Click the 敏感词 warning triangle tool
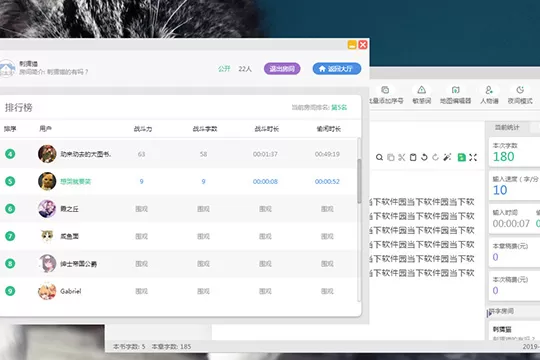 422,95
